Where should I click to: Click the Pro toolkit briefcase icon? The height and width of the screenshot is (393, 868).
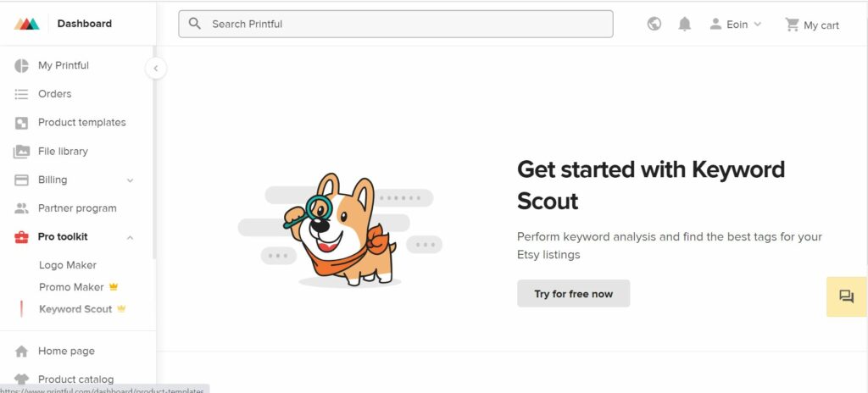21,237
